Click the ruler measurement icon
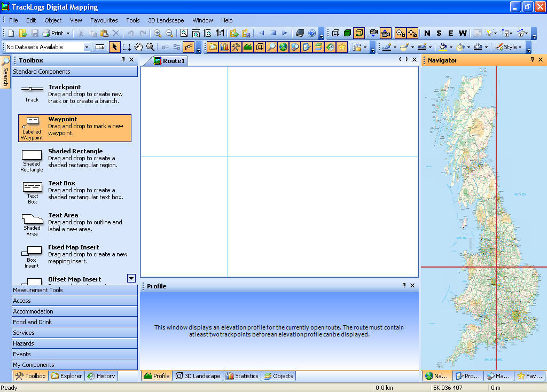The width and height of the screenshot is (547, 392). point(100,47)
